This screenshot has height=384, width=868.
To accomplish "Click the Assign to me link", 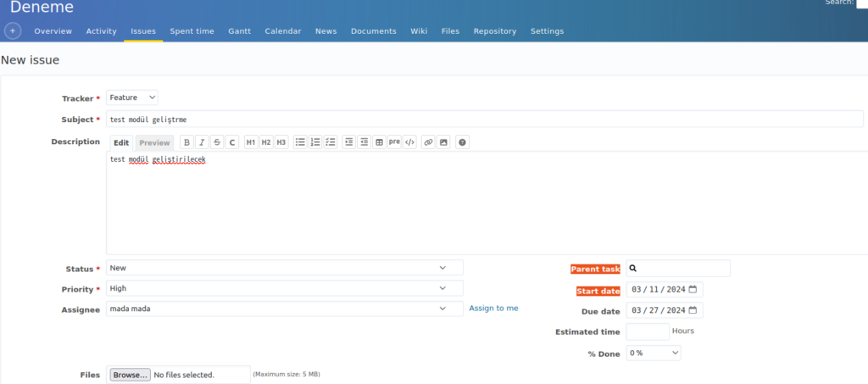I will click(x=493, y=309).
